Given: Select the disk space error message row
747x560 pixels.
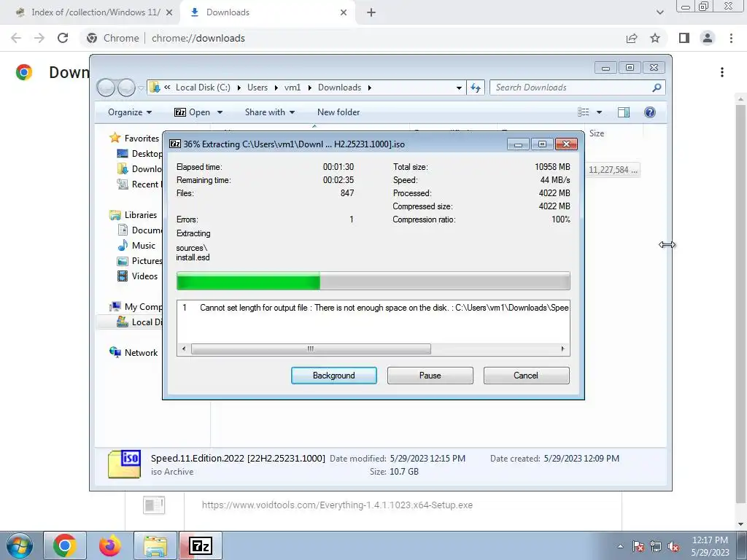Looking at the screenshot, I should click(x=373, y=308).
